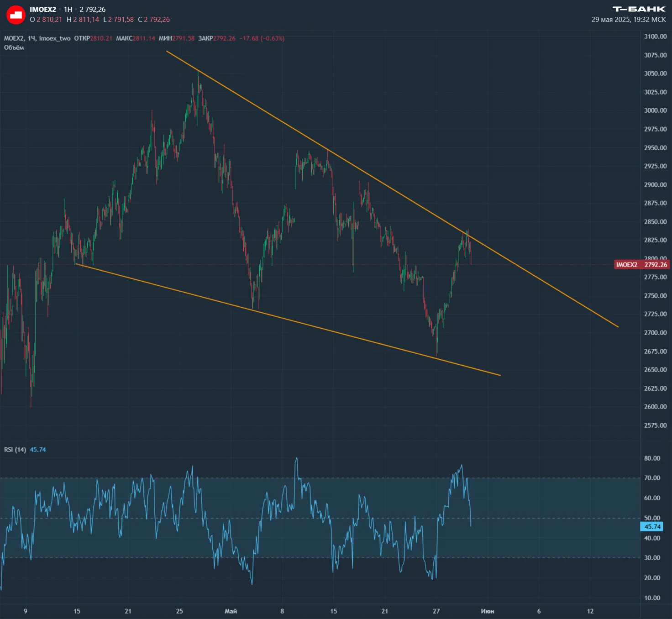
Task: Click the ОТКР 2810.21 legend value
Action: pyautogui.click(x=93, y=38)
